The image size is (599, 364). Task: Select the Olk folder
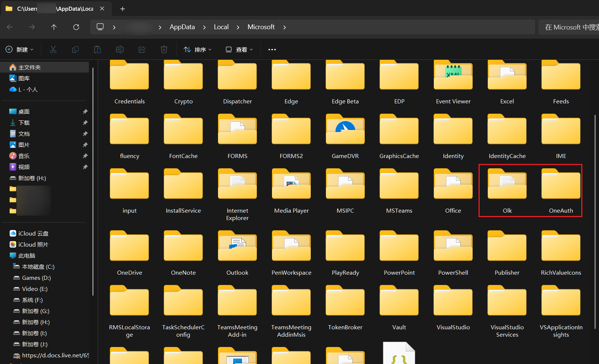point(507,191)
